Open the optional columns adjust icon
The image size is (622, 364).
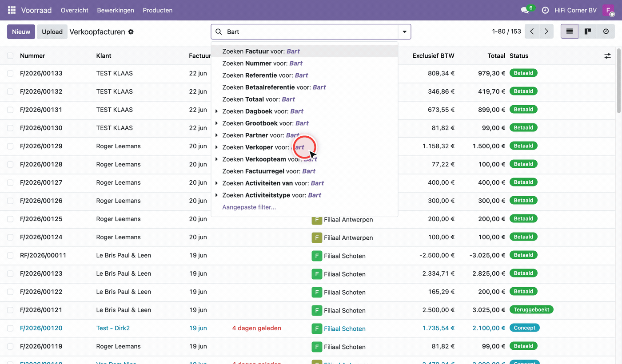[607, 56]
